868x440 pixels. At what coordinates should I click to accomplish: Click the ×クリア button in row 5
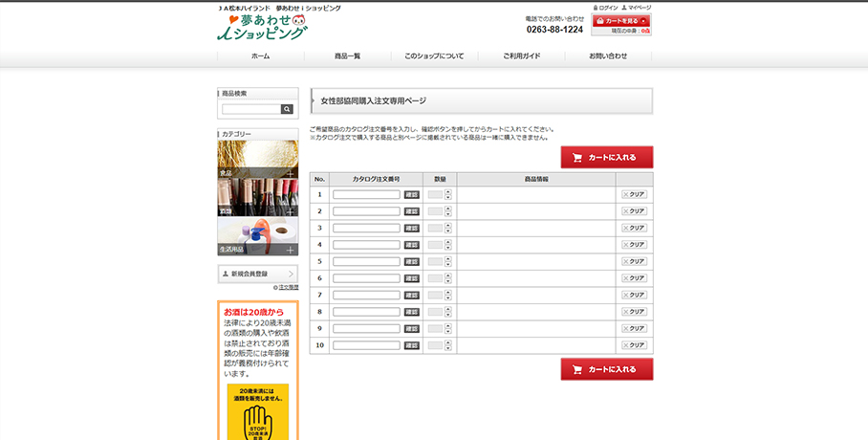pyautogui.click(x=634, y=261)
